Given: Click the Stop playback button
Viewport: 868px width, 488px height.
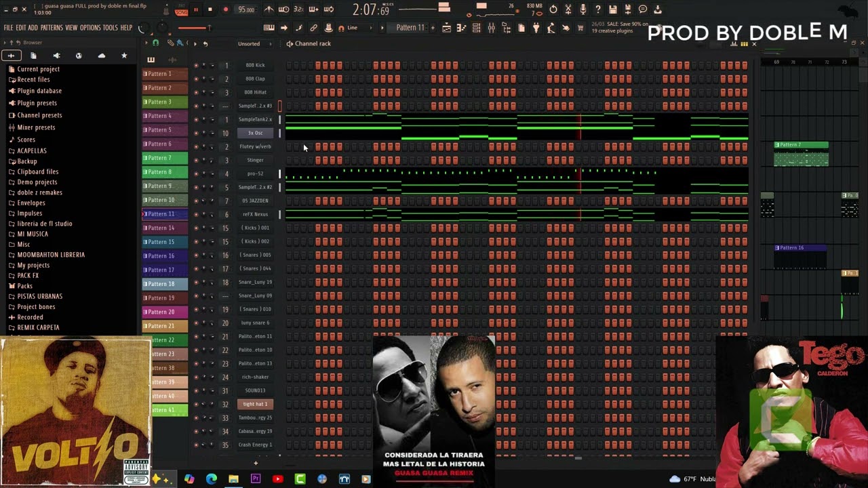Looking at the screenshot, I should click(210, 9).
